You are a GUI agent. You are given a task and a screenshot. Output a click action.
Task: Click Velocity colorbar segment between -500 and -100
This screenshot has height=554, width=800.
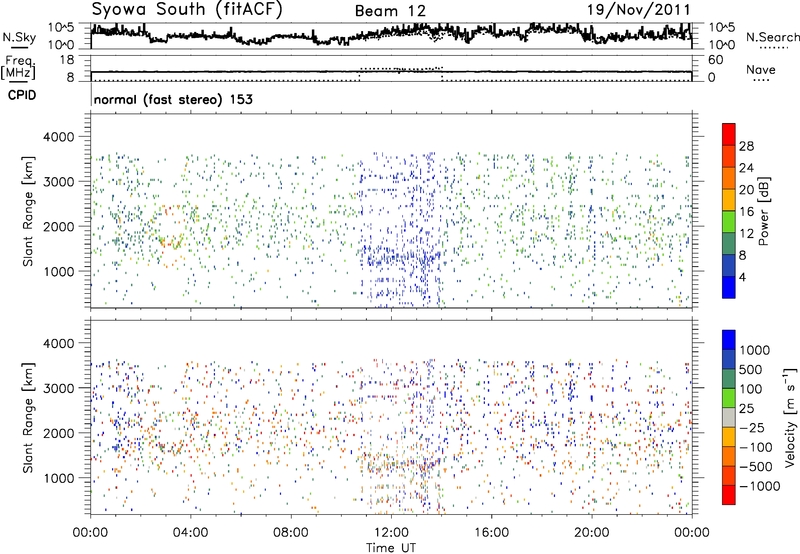point(729,457)
